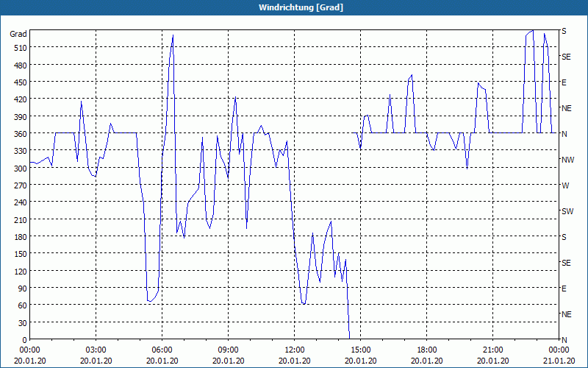The image size is (588, 368).
Task: Click the 'Windrichtung [Grad]' chart title
Action: [x=301, y=7]
